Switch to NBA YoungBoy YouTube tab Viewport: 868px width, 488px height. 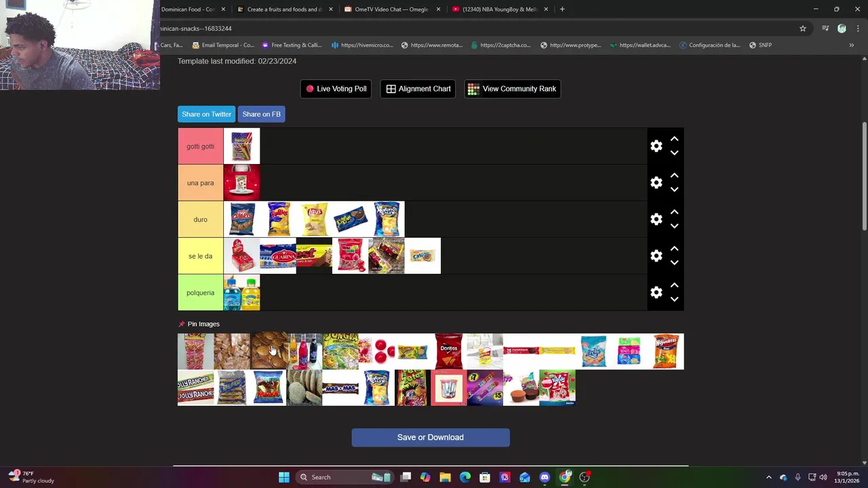pos(498,9)
